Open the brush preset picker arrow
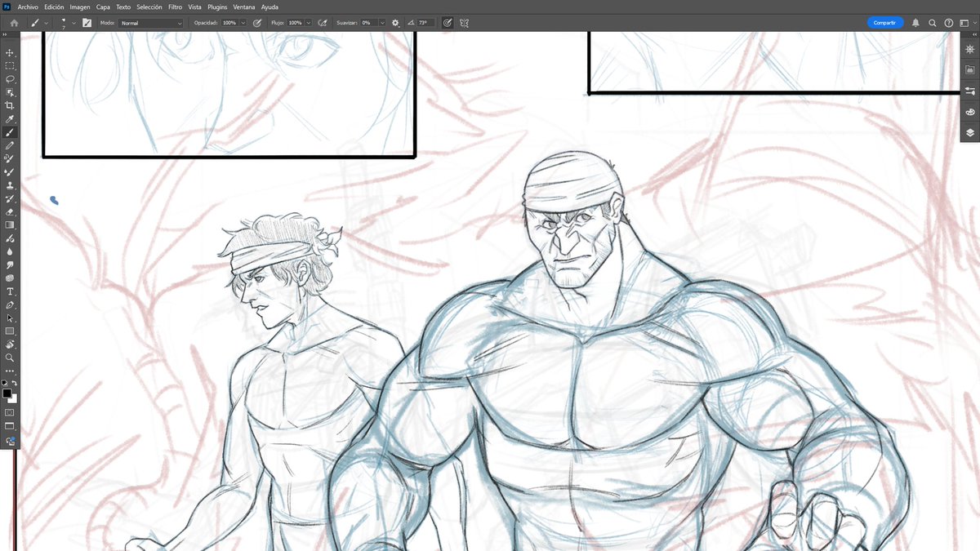 pyautogui.click(x=73, y=23)
